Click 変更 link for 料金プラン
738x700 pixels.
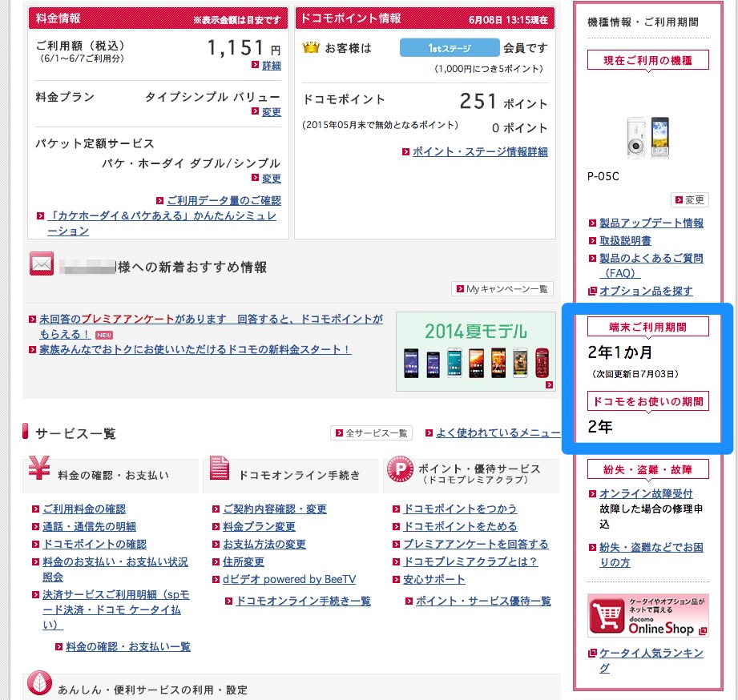click(x=272, y=112)
